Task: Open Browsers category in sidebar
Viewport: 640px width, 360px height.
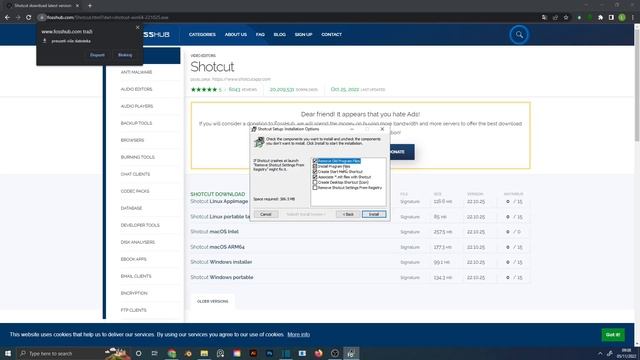Action: (x=132, y=140)
